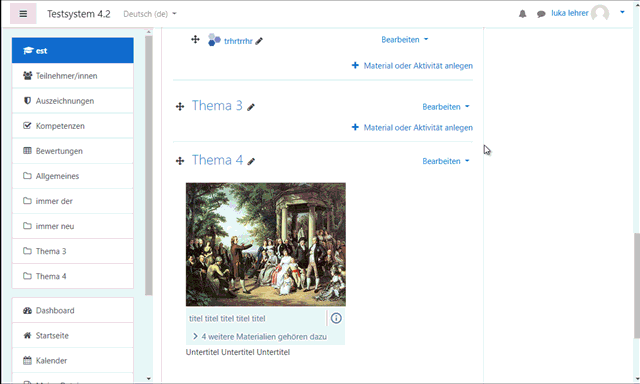Open Bearbeiten dropdown for Thema 4

(x=446, y=161)
